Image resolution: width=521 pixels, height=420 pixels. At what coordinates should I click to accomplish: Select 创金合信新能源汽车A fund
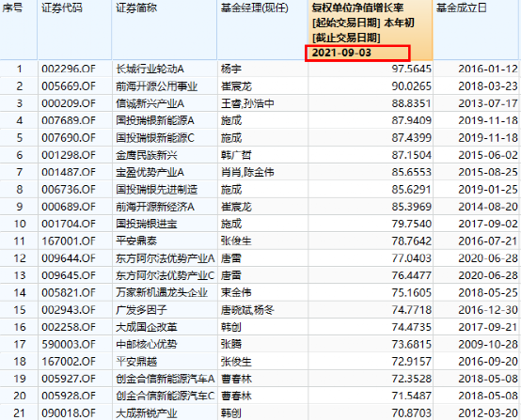(x=166, y=379)
